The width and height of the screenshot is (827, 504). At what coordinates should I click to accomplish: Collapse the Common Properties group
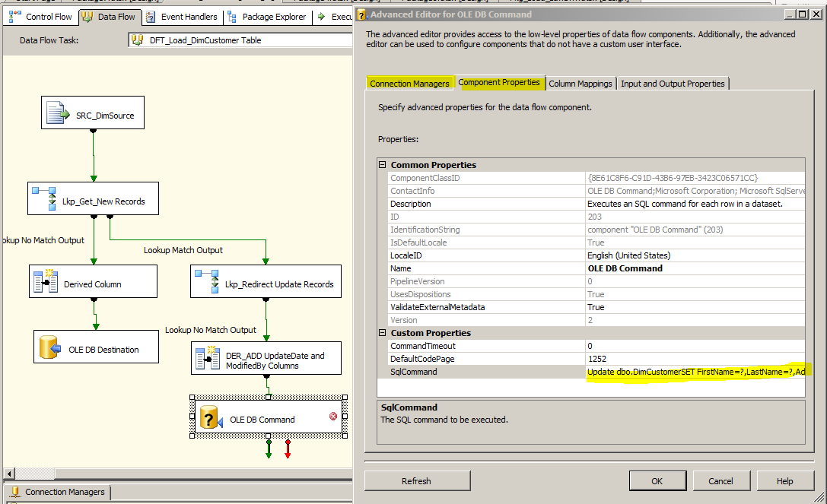[382, 165]
